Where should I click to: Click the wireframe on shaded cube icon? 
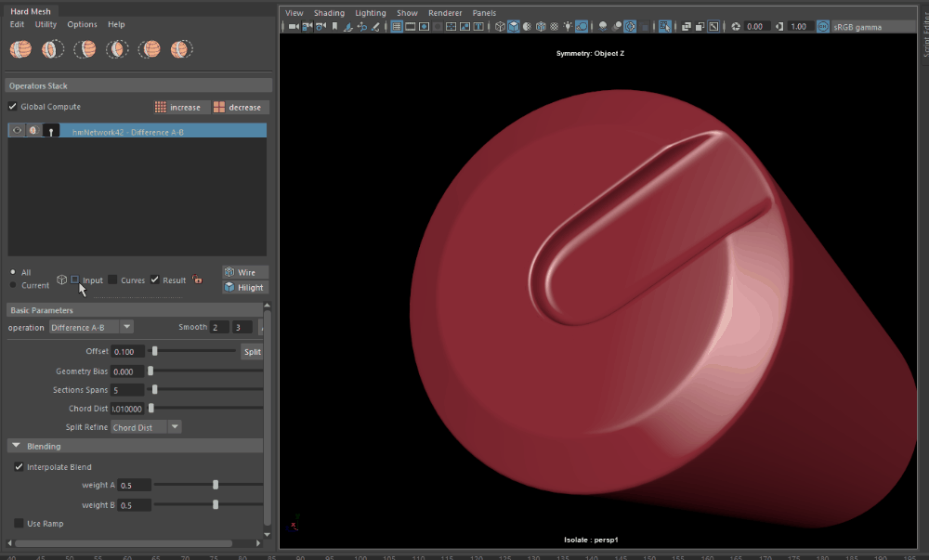coord(541,27)
